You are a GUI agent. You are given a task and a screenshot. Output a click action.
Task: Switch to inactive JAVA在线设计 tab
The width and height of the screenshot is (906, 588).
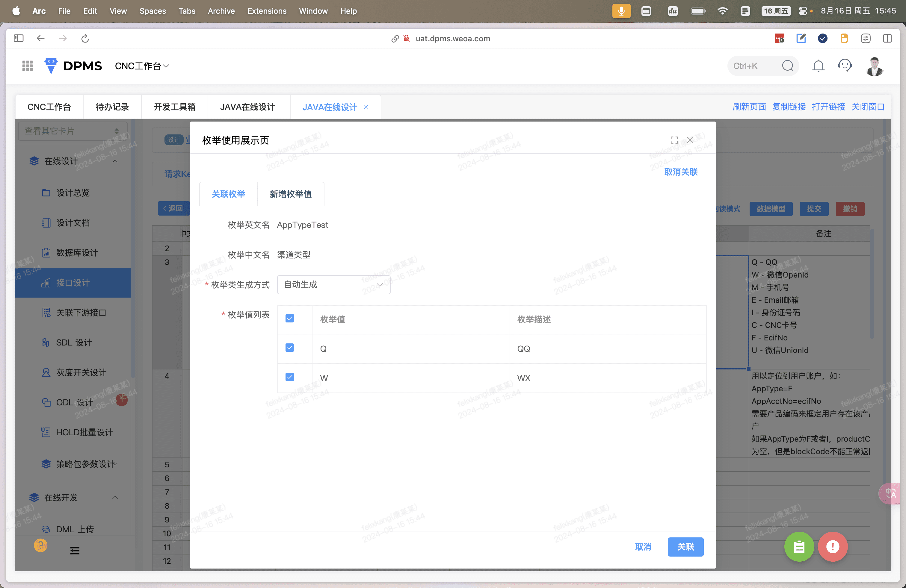click(247, 107)
